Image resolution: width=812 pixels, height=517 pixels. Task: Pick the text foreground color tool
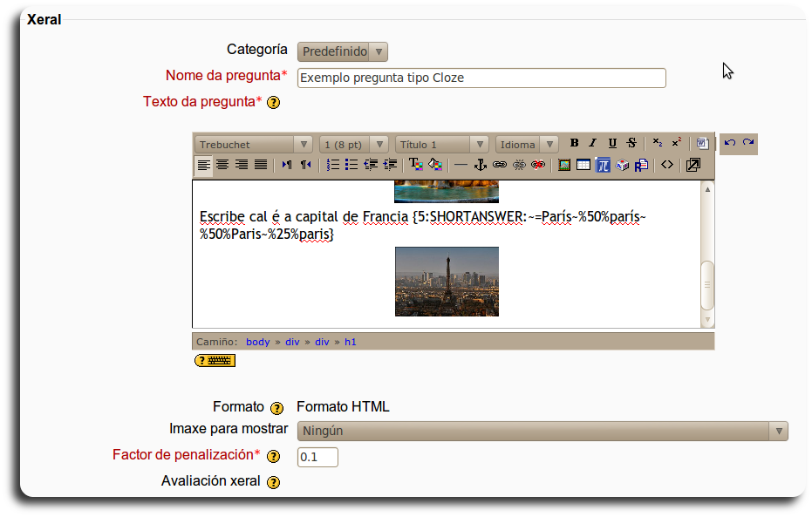coord(415,165)
